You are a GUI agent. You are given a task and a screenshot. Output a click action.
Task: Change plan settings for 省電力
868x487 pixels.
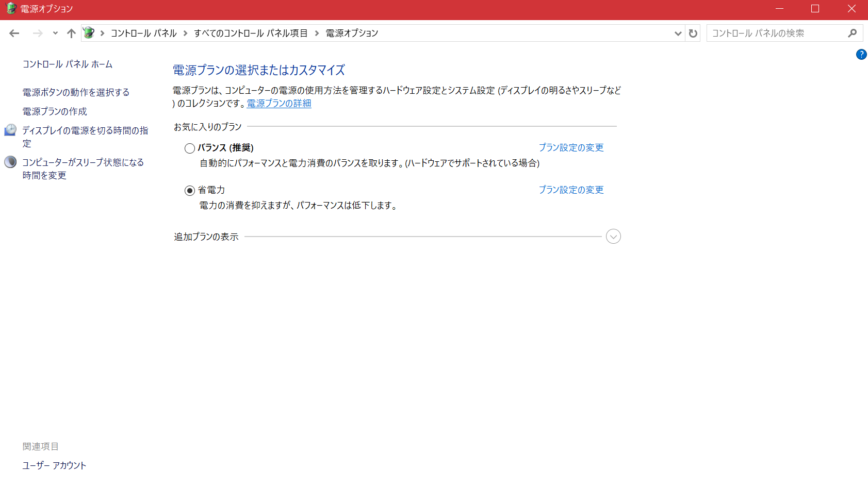(x=571, y=190)
